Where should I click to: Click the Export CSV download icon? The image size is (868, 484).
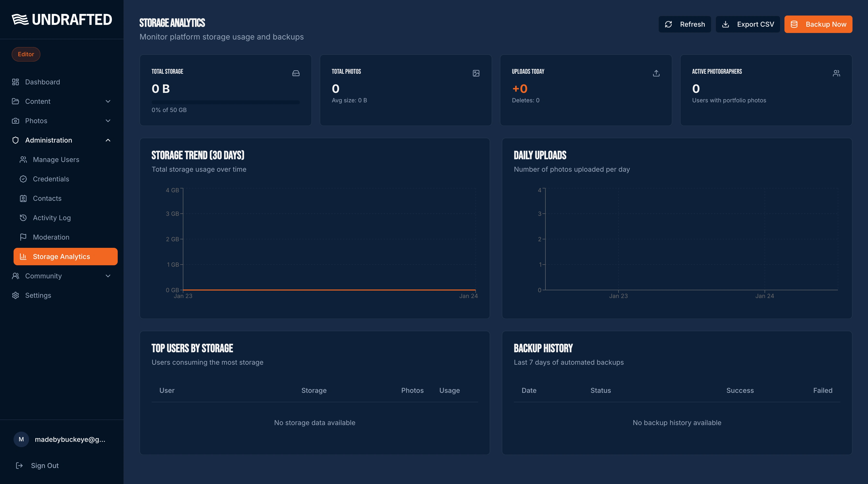click(725, 24)
